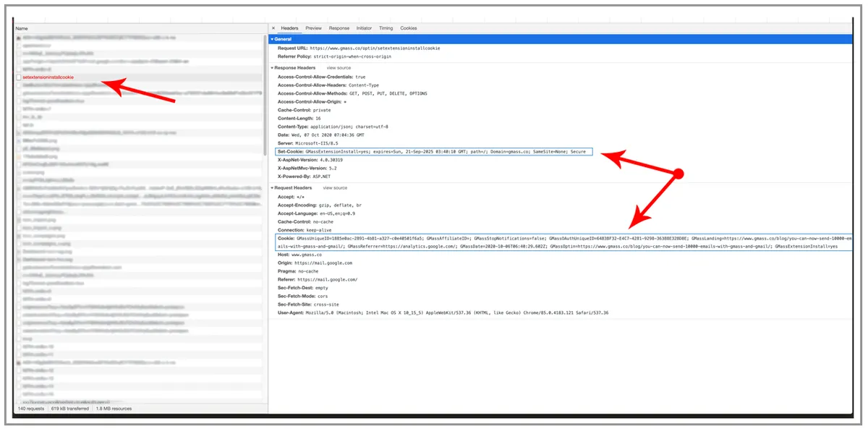Image resolution: width=868 pixels, height=434 pixels.
Task: Click the 1.8 MB resources status text
Action: (114, 409)
